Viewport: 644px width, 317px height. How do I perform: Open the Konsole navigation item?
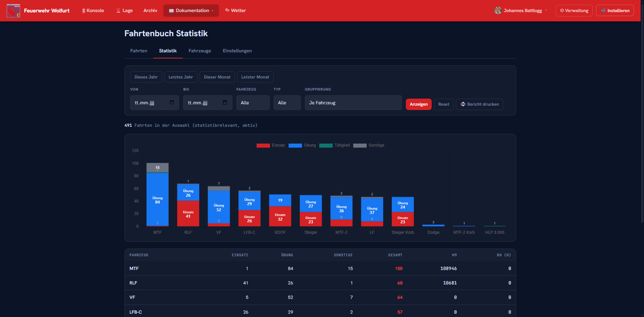click(93, 10)
